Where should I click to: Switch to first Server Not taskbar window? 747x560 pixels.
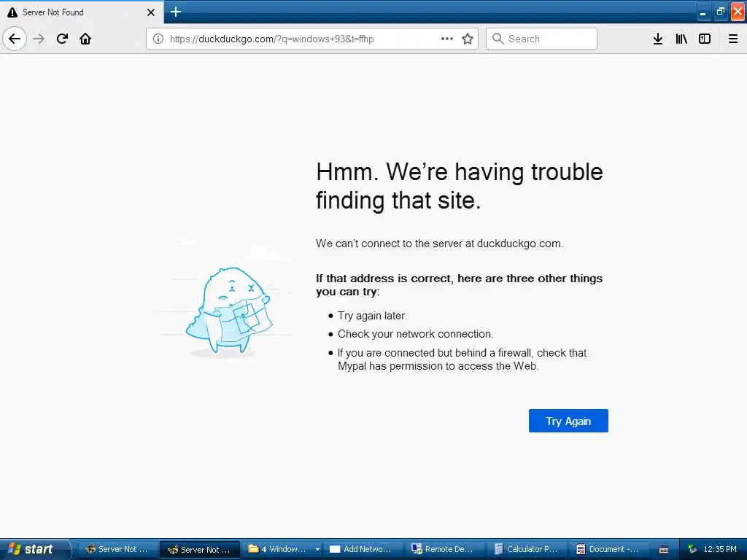(x=117, y=549)
